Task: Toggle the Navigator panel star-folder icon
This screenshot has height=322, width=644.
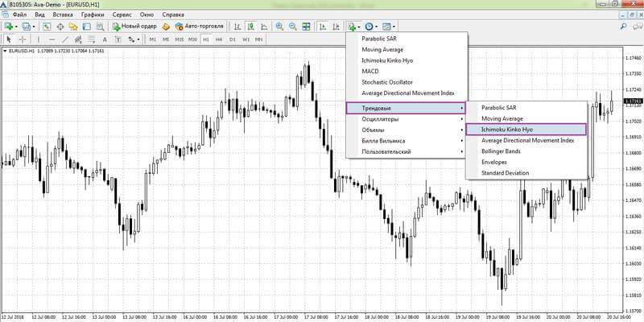Action: click(x=73, y=27)
